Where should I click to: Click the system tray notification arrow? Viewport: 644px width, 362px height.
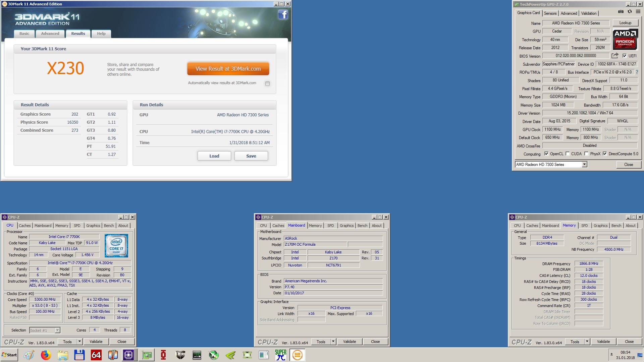(x=611, y=354)
